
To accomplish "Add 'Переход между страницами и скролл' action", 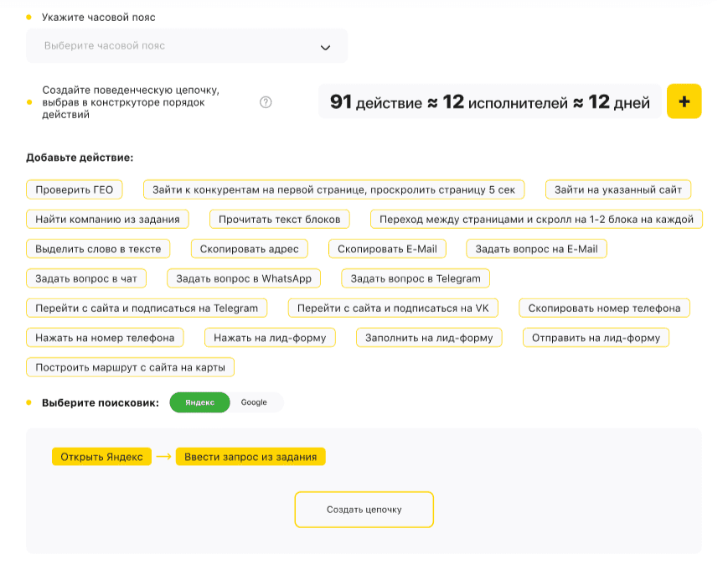I will (x=536, y=220).
